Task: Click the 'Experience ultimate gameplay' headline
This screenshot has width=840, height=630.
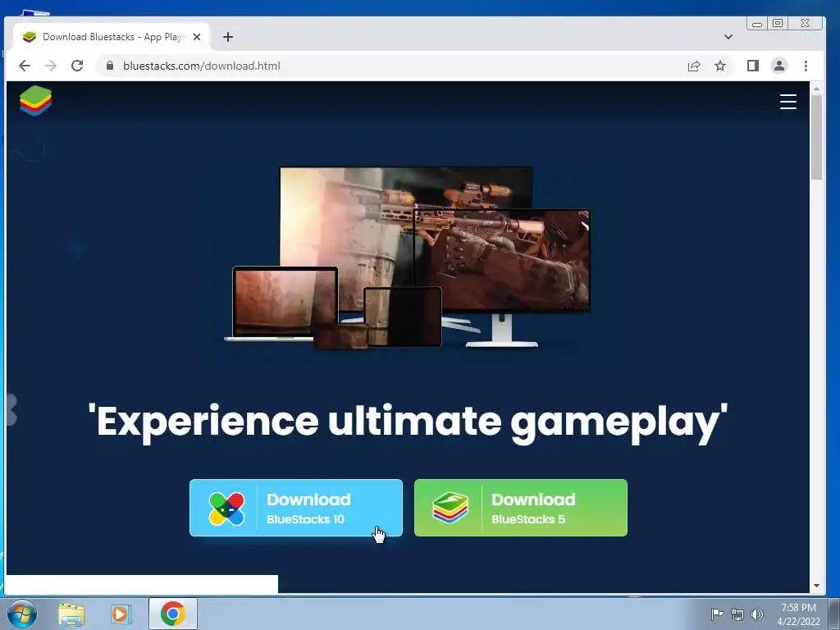Action: [408, 422]
